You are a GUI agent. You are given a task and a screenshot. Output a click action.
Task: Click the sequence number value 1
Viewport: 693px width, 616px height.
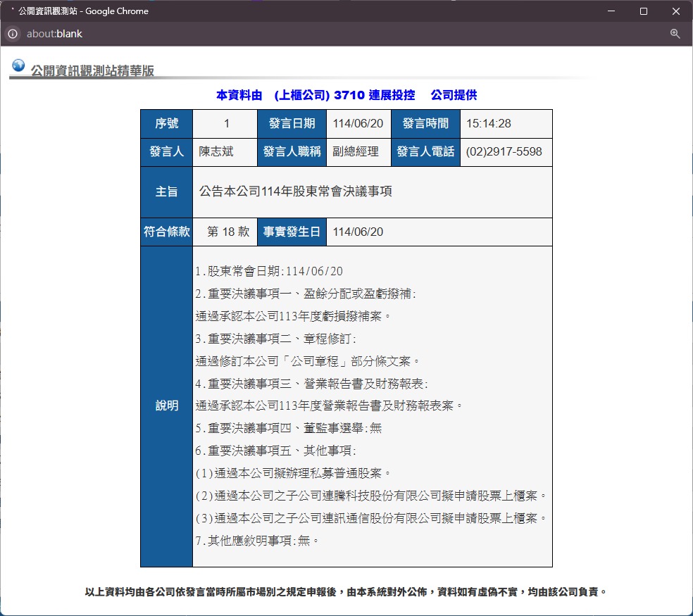226,124
